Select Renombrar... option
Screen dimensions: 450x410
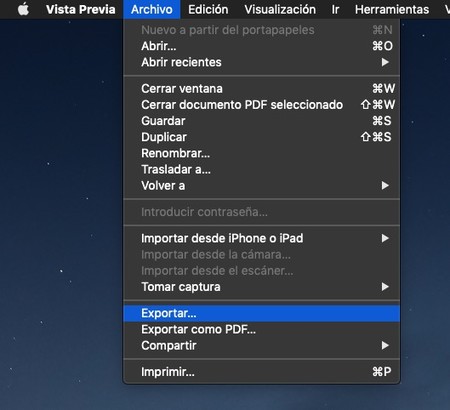point(262,153)
